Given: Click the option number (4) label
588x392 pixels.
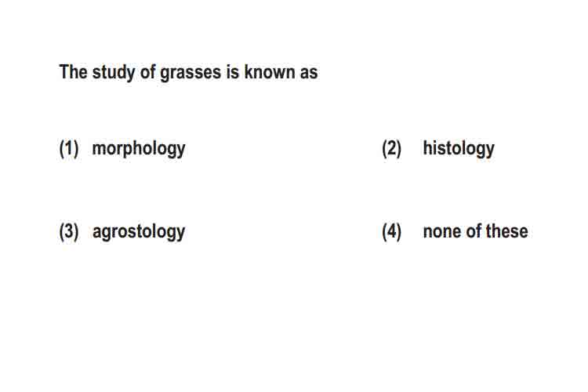Looking at the screenshot, I should coord(391,232).
